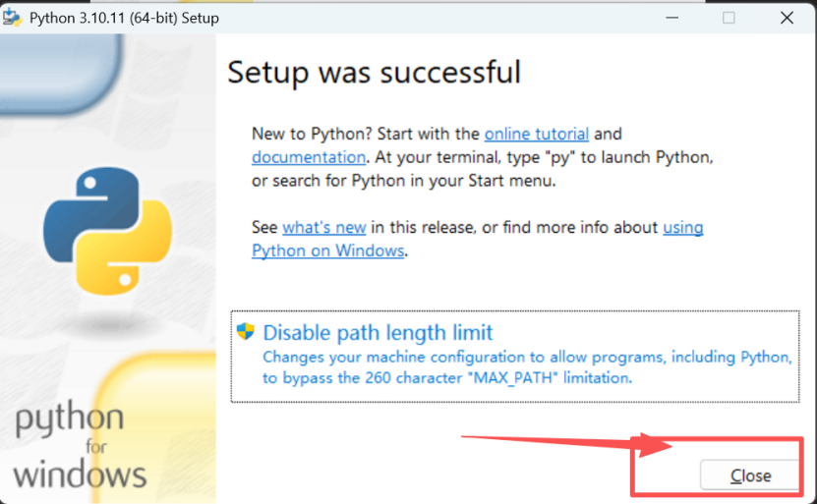Click the red arrow annotation head
This screenshot has width=817, height=504.
pyautogui.click(x=655, y=445)
